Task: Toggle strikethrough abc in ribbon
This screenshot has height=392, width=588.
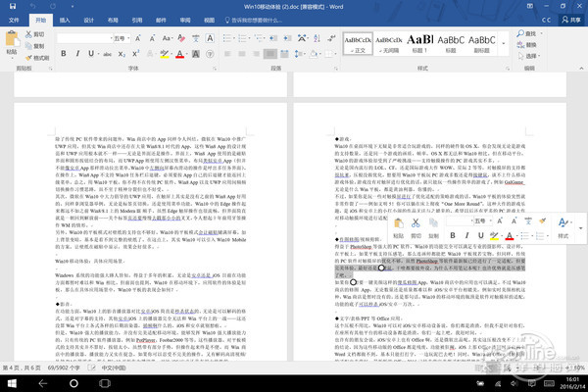Action: [108, 54]
